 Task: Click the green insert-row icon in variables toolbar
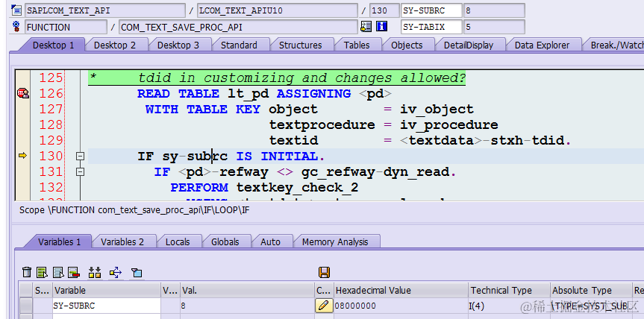(42, 272)
